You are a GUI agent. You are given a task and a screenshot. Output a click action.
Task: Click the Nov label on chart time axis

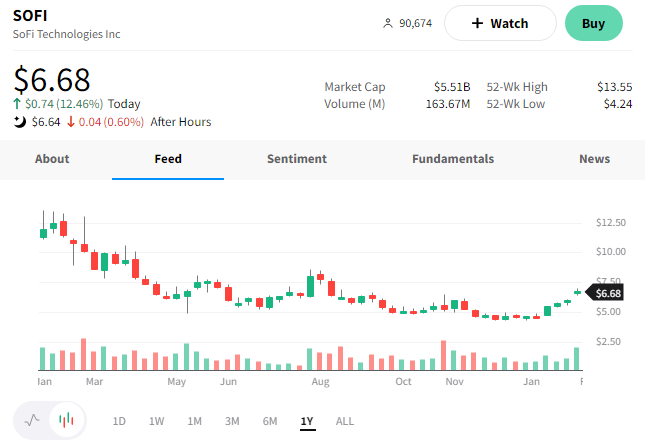(x=454, y=382)
